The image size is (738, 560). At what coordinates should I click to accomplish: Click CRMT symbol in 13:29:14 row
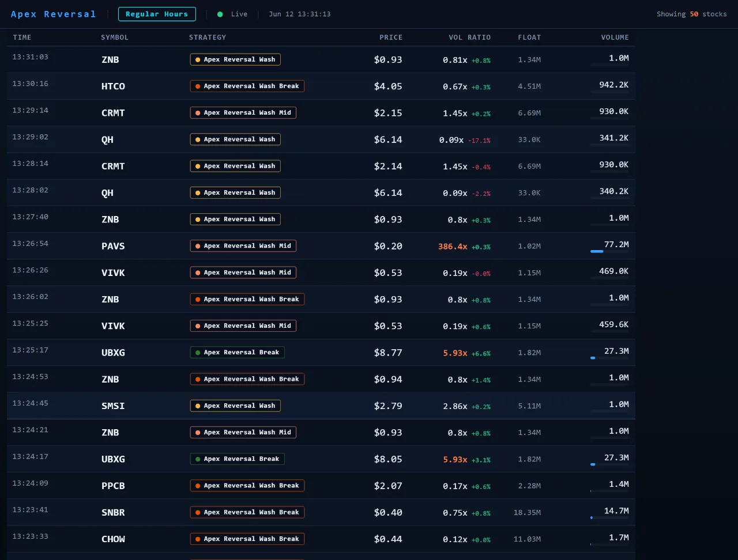coord(113,113)
